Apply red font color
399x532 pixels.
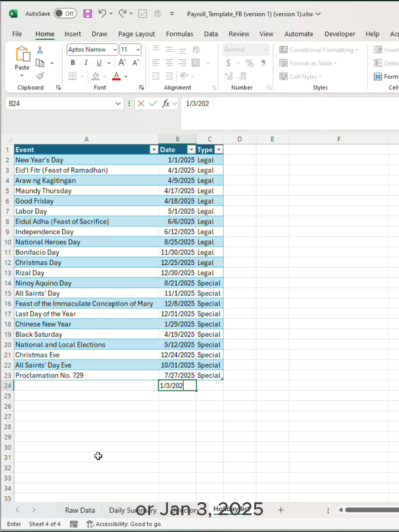click(x=116, y=76)
